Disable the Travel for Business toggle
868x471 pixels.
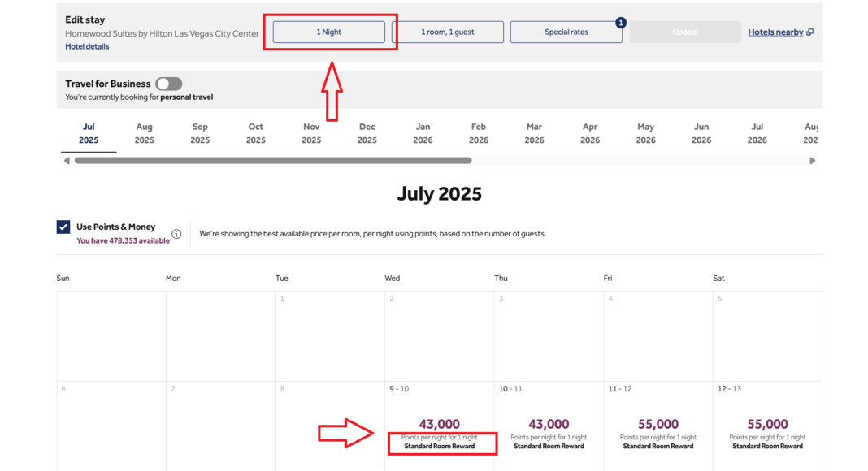click(x=169, y=84)
